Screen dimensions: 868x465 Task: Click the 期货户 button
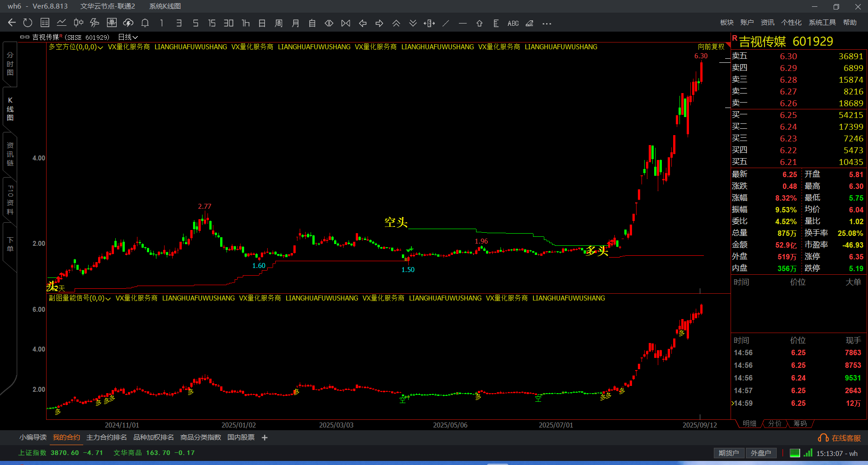tap(729, 453)
